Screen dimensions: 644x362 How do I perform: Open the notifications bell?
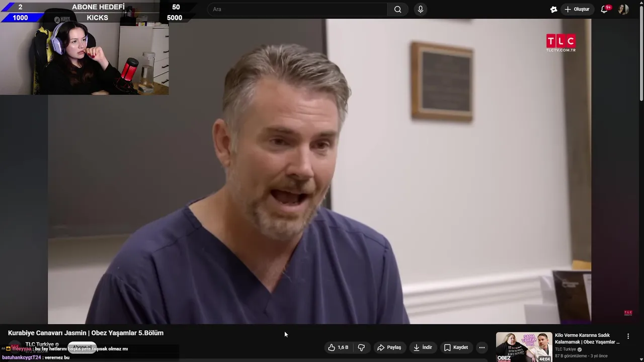[x=605, y=9]
